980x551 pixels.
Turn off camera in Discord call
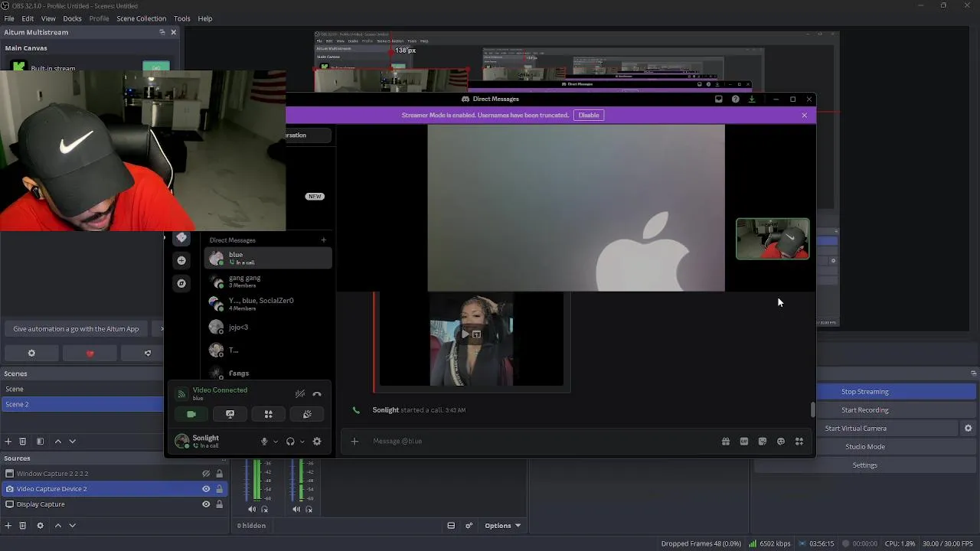coord(191,414)
